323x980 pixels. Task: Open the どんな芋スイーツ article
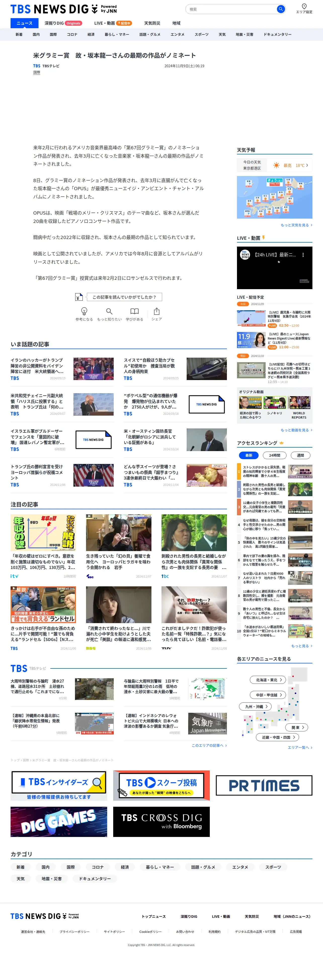[x=175, y=475]
